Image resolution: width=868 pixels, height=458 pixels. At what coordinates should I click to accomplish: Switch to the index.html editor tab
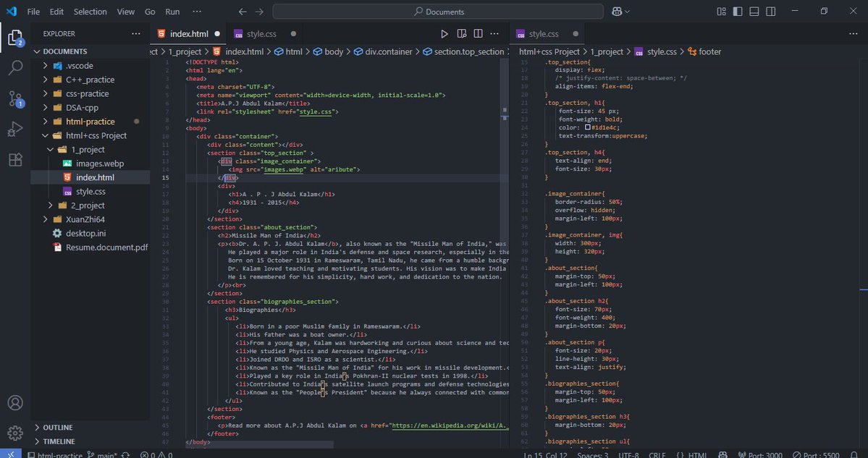tap(189, 34)
